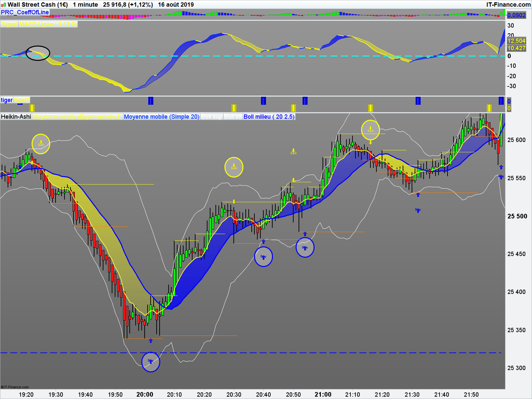Image resolution: width=532 pixels, height=399 pixels.
Task: Click the 21:50 time axis label
Action: 471,395
